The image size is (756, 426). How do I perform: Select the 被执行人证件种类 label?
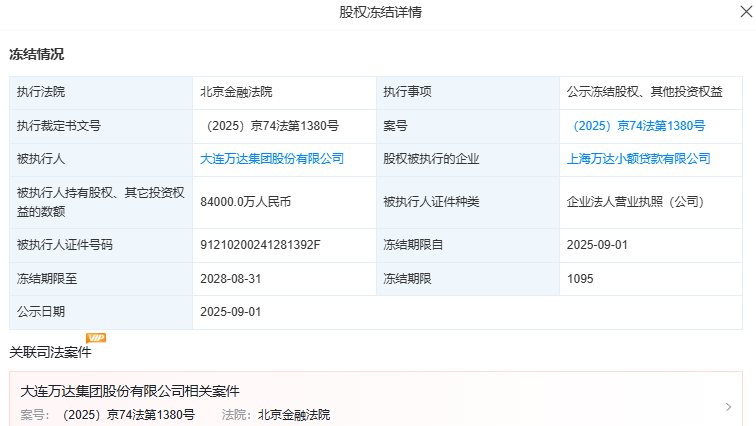click(431, 202)
